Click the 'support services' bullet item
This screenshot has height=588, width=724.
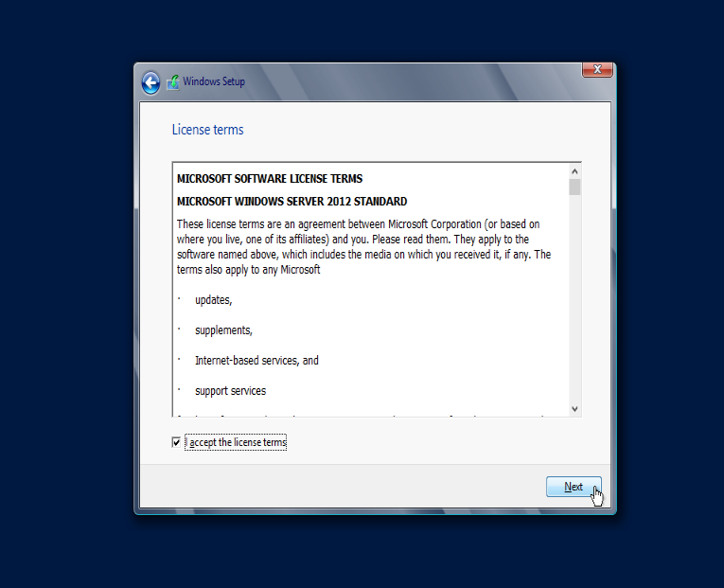(x=230, y=391)
